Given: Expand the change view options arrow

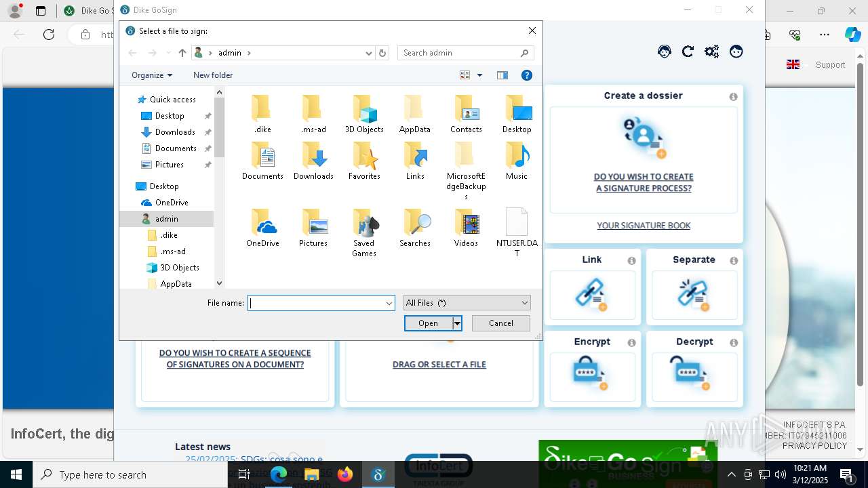Looking at the screenshot, I should (479, 75).
